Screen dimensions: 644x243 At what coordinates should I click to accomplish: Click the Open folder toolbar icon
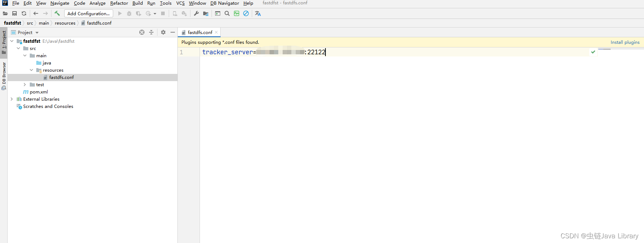pos(5,13)
